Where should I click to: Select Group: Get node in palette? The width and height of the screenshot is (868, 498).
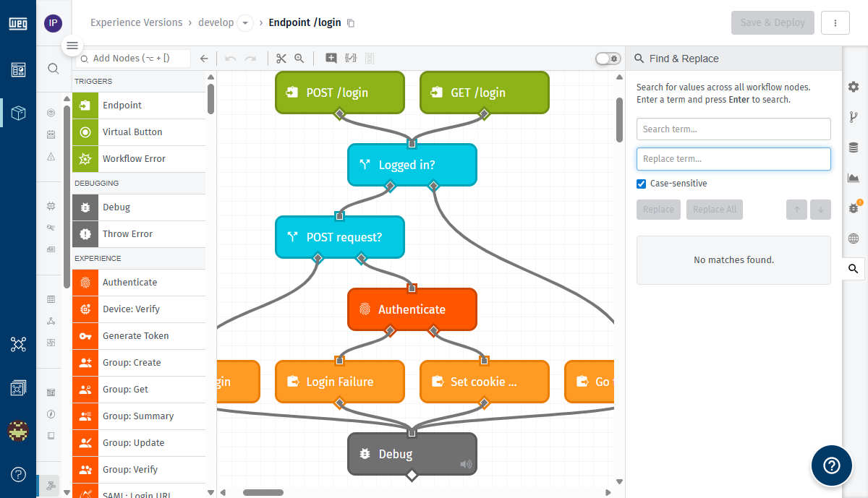[139, 390]
